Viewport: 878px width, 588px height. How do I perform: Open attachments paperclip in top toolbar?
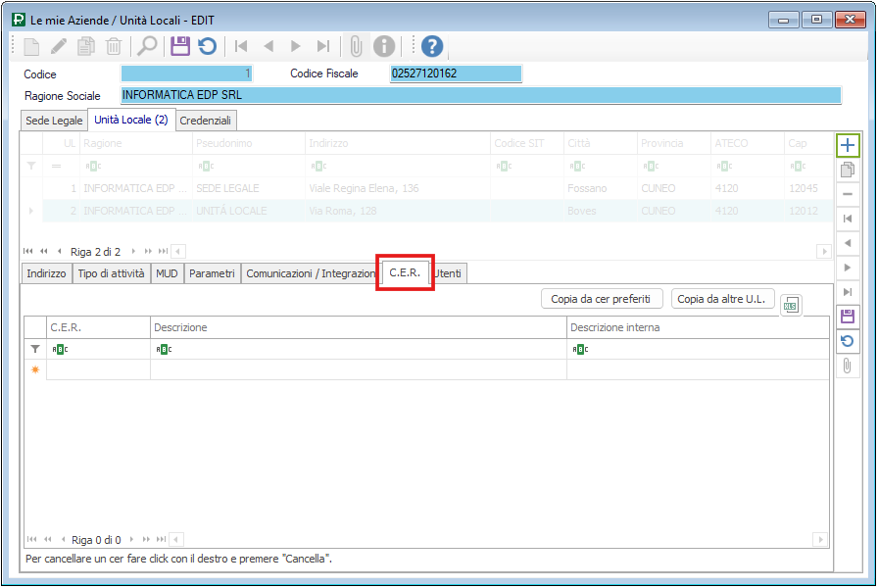click(356, 46)
